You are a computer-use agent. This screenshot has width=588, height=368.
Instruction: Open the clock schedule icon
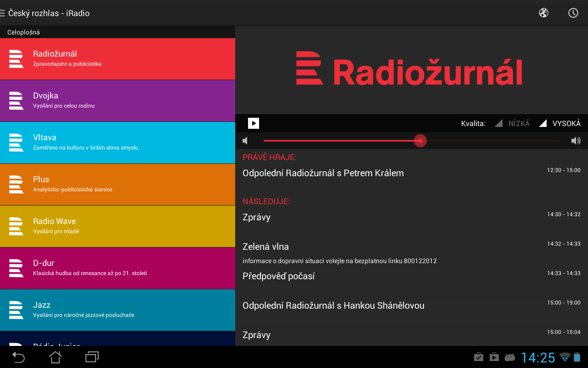point(573,13)
